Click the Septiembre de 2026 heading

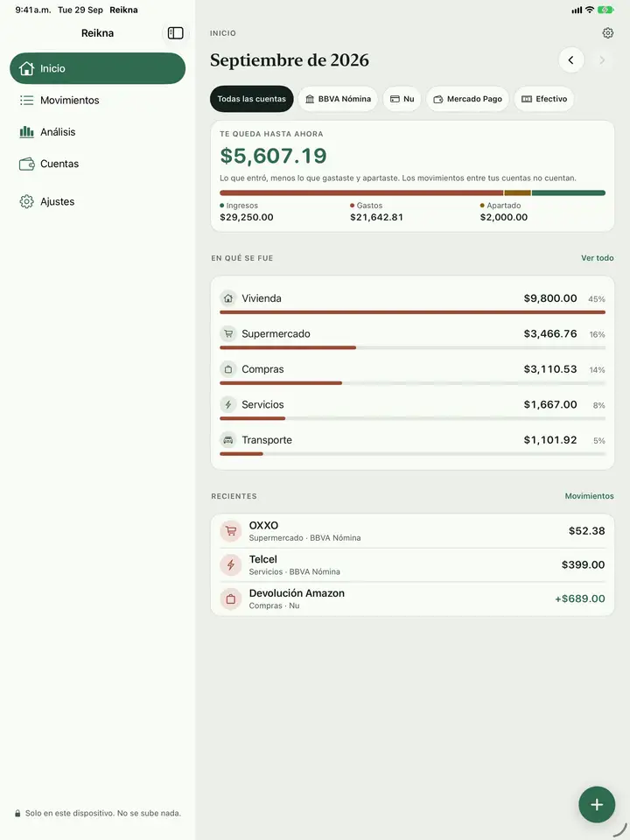tap(290, 60)
